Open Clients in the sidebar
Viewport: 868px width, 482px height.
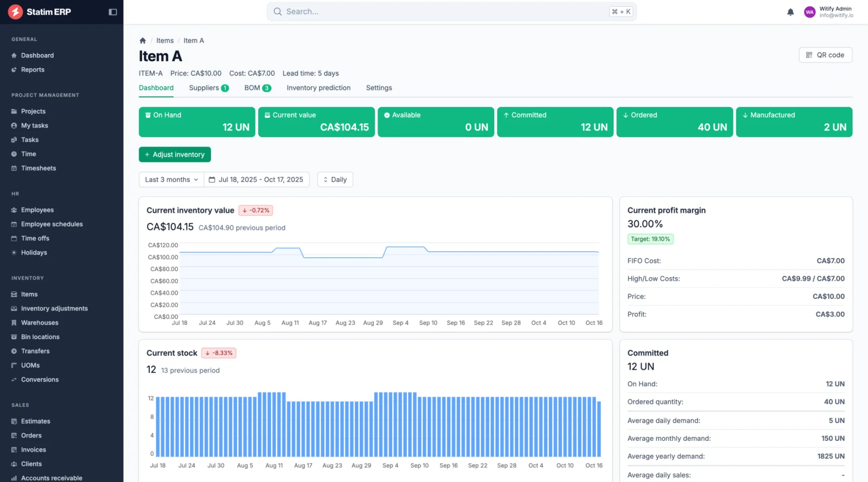pos(31,464)
